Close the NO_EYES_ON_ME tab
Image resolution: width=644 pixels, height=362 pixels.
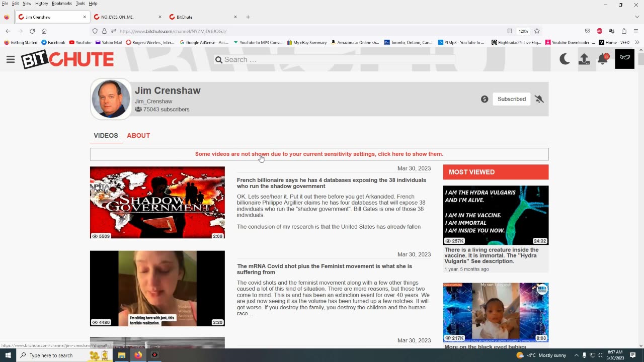tap(160, 17)
